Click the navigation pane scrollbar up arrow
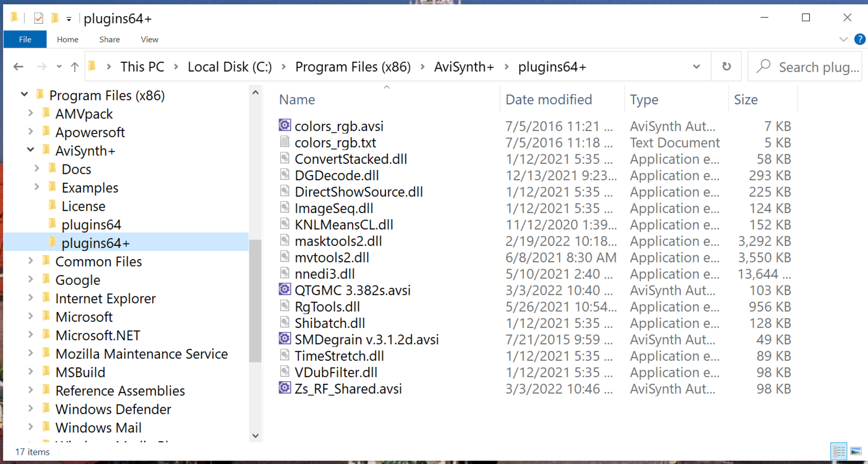 point(255,92)
